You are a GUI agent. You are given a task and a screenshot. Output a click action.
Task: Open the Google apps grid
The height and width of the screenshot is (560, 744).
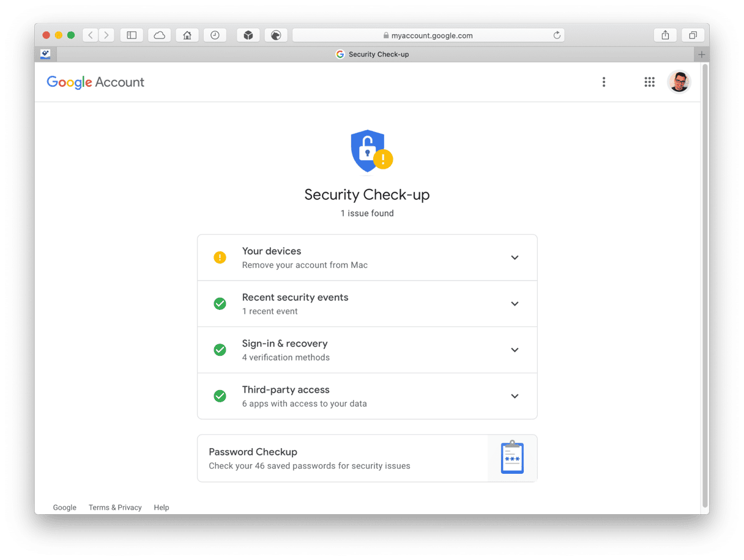[x=649, y=82]
